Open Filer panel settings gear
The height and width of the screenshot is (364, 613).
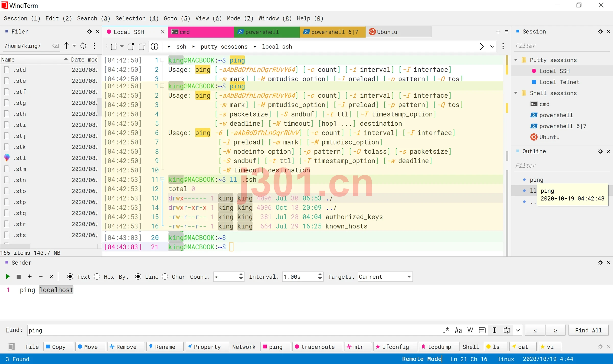point(89,32)
